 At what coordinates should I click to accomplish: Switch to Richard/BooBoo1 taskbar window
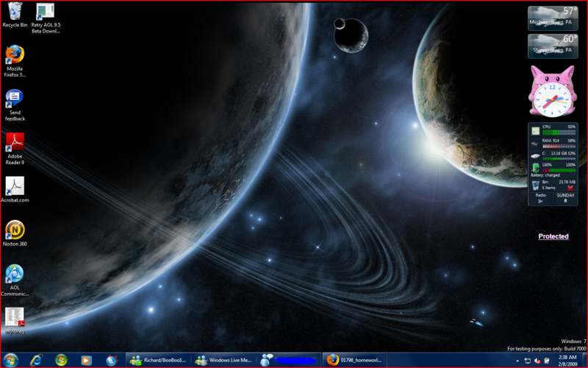point(158,361)
